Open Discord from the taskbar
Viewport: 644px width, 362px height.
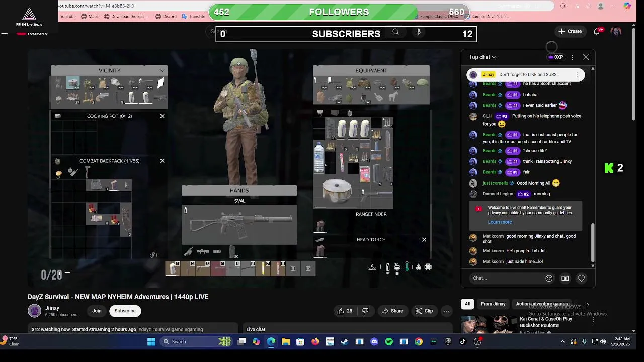point(374,342)
